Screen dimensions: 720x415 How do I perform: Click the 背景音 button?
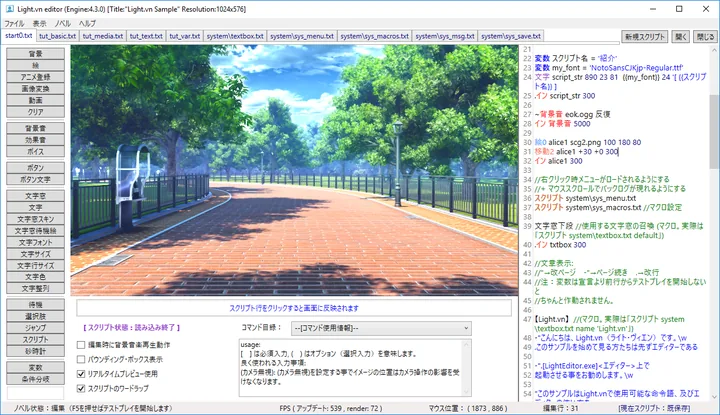[x=35, y=128]
